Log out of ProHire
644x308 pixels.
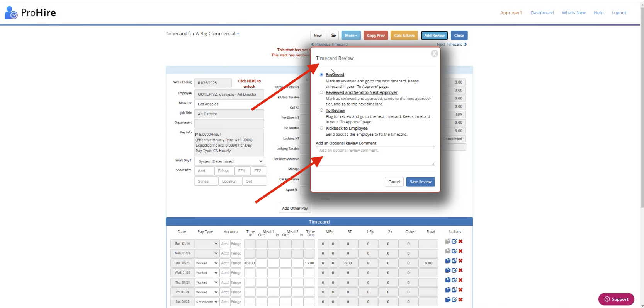tap(619, 13)
